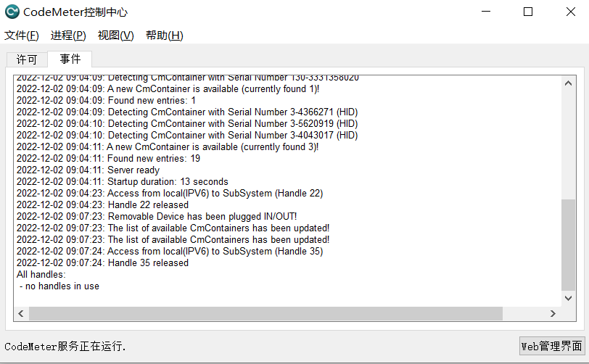Click the vertical scrollbar track above thumb
Screen dimensions: 589x364
569,144
